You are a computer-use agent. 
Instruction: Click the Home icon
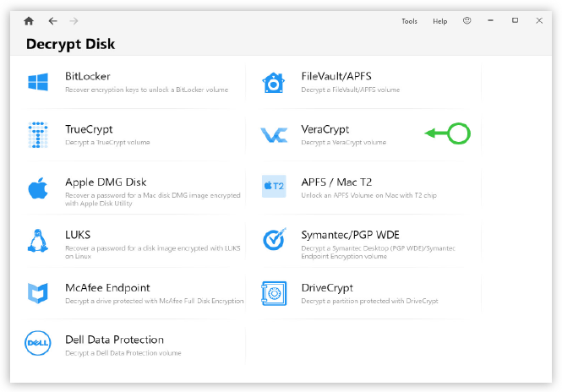pos(29,21)
